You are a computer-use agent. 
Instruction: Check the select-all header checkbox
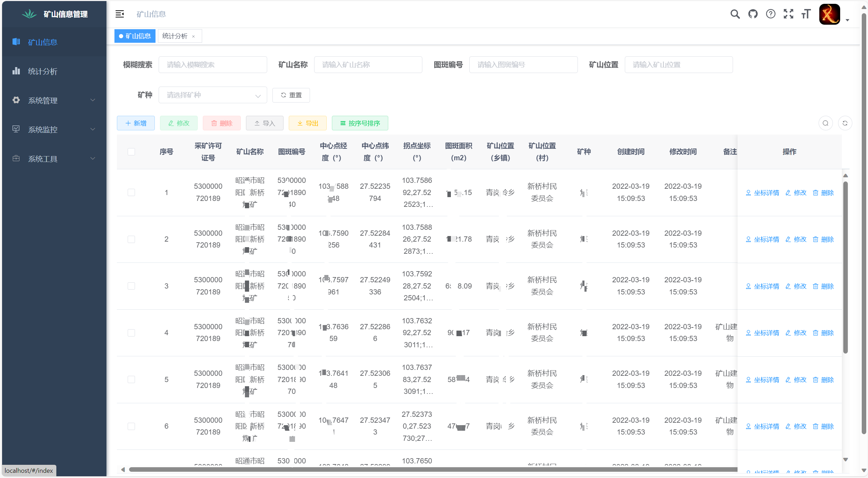tap(131, 152)
